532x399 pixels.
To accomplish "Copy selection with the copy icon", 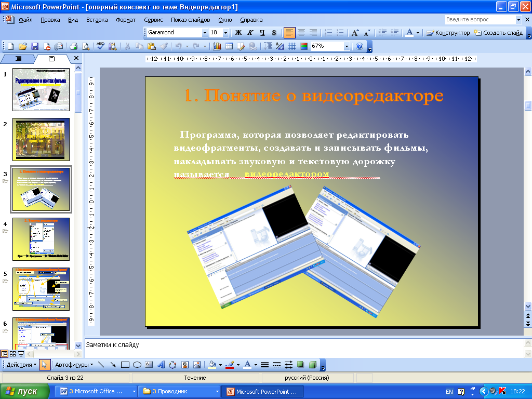I will (139, 46).
